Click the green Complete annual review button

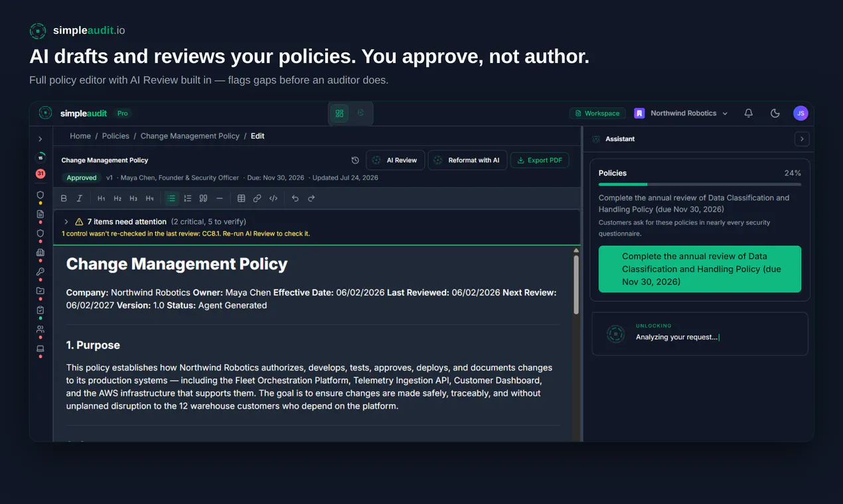(x=700, y=269)
